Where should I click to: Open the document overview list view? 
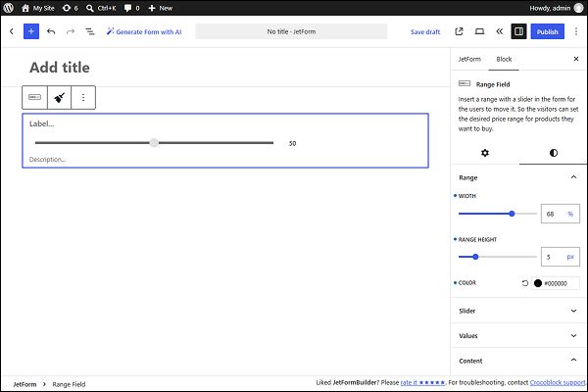(x=90, y=31)
